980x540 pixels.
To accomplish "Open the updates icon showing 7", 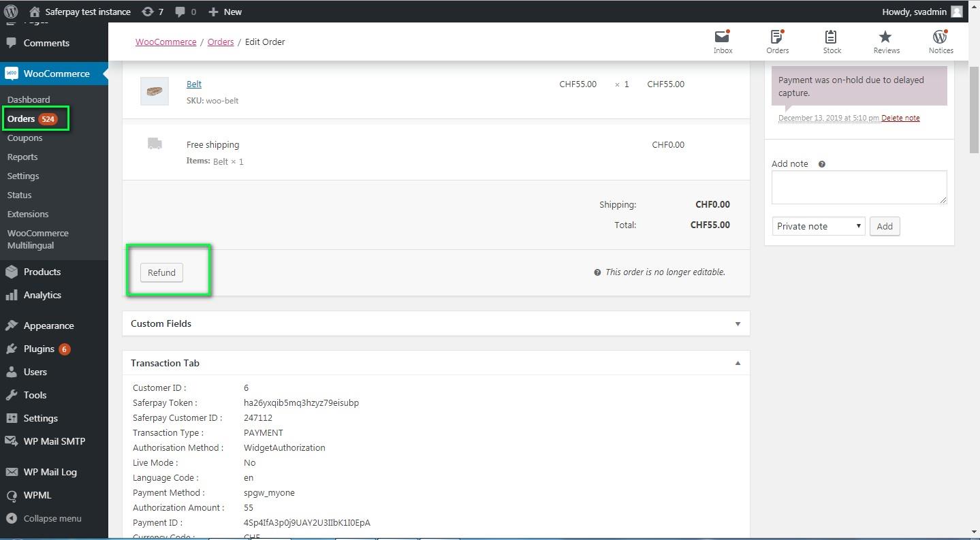I will [x=153, y=12].
